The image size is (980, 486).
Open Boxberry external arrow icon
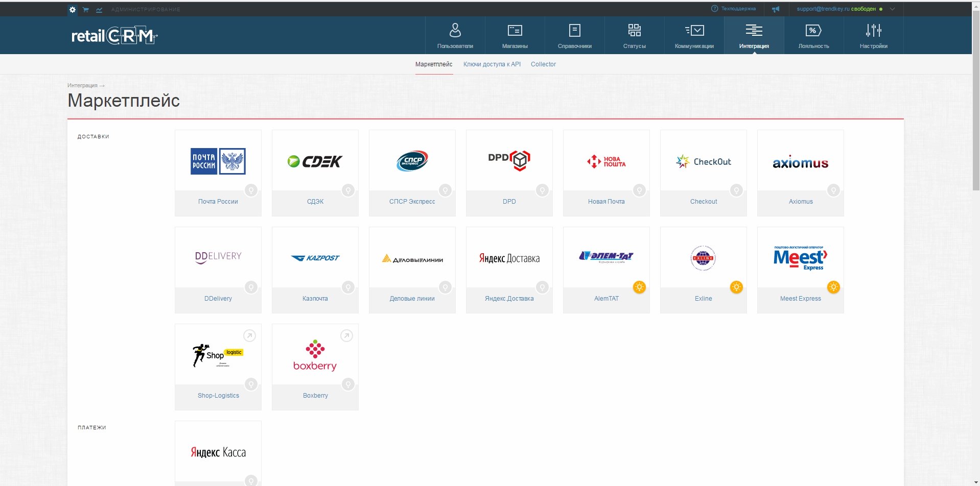[x=346, y=335]
